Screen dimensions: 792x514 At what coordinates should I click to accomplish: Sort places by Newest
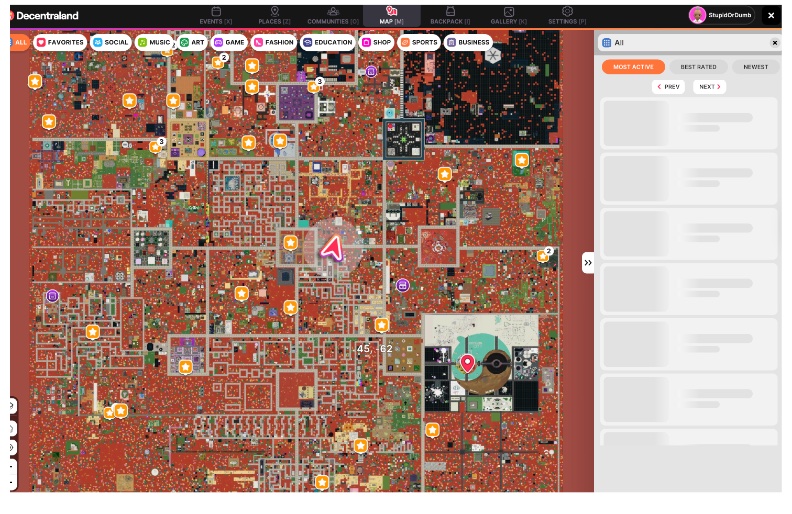(x=755, y=67)
